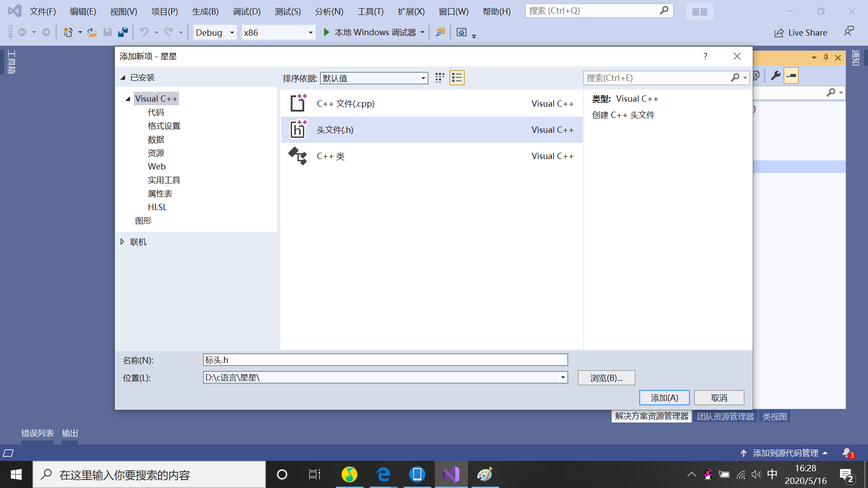Open the 排序依据 默认值 dropdown

click(423, 78)
